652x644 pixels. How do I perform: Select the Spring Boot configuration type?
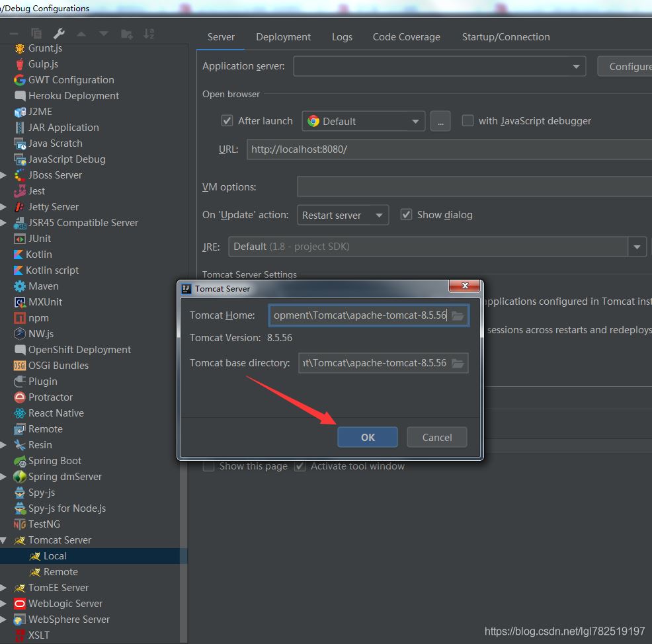55,461
